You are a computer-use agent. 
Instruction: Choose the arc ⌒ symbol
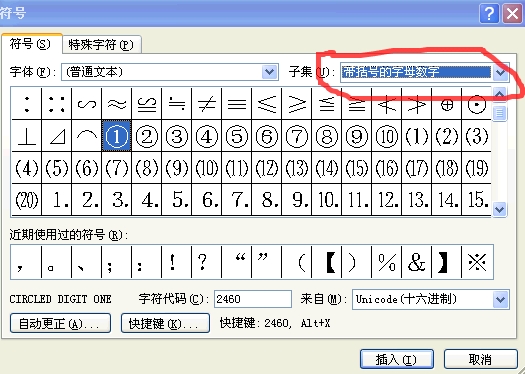86,136
